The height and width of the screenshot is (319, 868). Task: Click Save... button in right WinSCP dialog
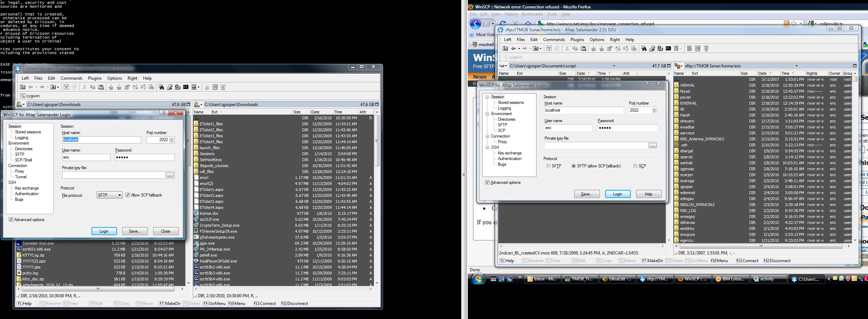[587, 194]
